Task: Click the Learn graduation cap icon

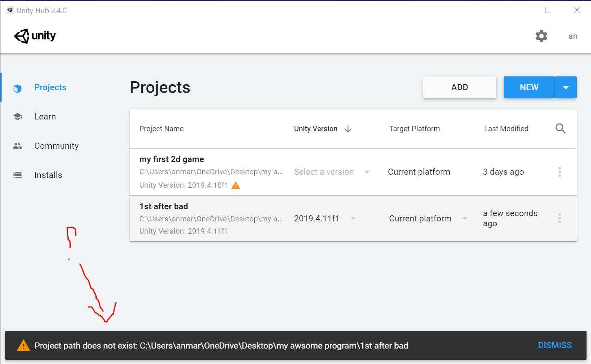Action: coord(17,117)
